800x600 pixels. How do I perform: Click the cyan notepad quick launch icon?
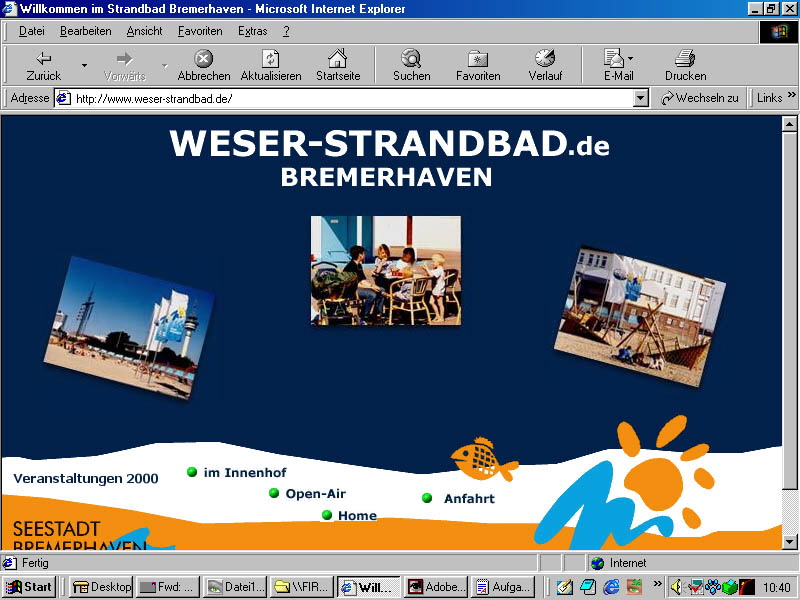[588, 587]
